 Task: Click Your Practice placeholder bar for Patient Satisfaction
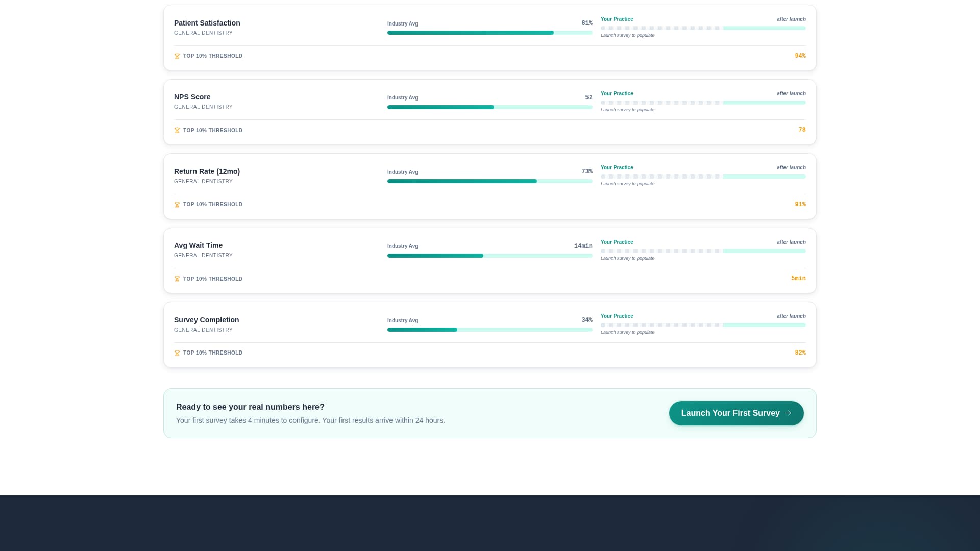tap(703, 28)
